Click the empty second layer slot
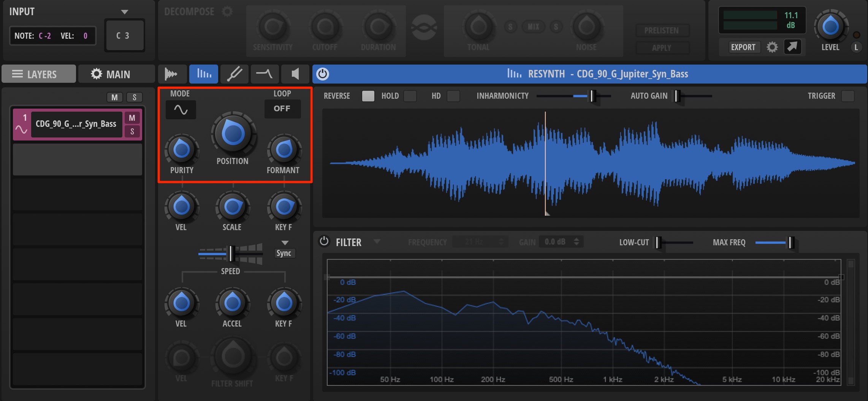 tap(78, 159)
